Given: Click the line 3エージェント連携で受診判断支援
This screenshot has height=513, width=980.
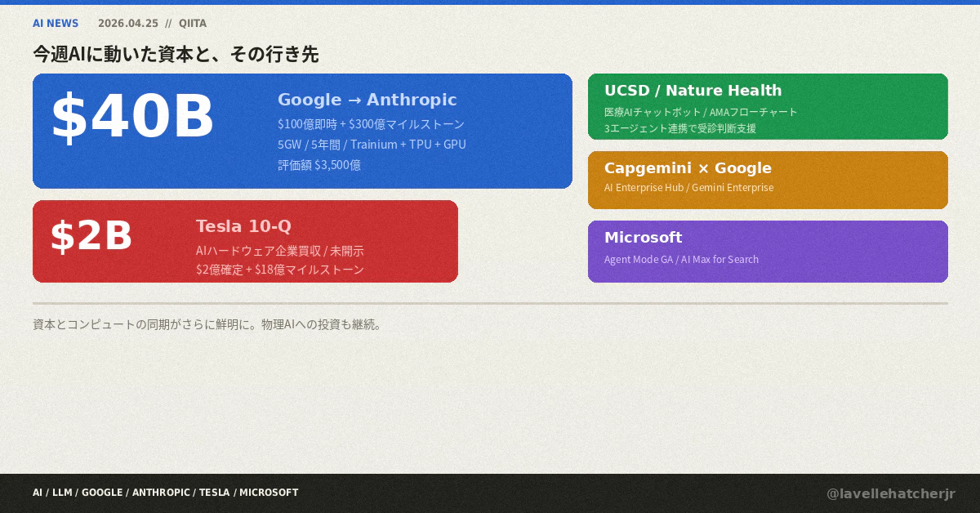Looking at the screenshot, I should point(680,128).
